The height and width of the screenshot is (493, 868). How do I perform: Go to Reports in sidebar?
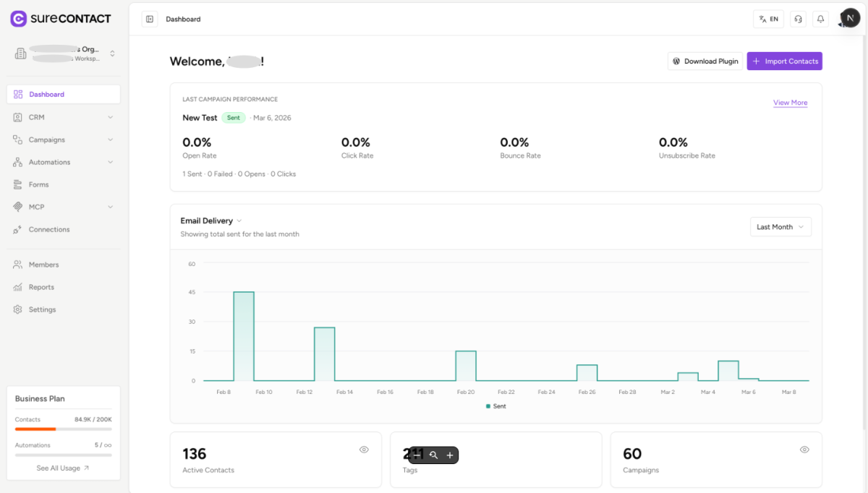[x=41, y=287]
